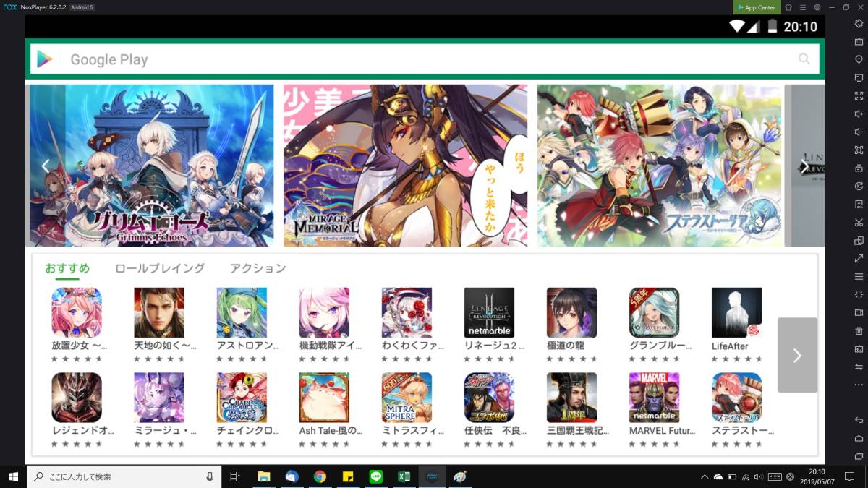Click the trash can icon in sidebar

click(859, 330)
